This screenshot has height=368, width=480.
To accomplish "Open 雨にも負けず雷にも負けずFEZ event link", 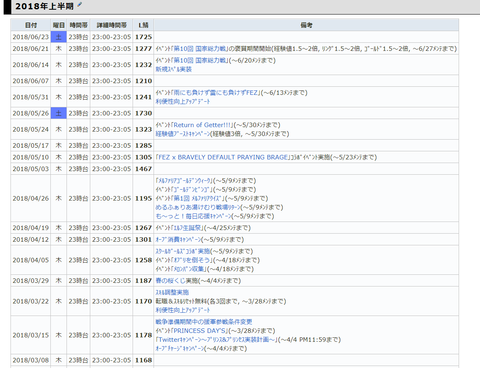I will coord(216,93).
